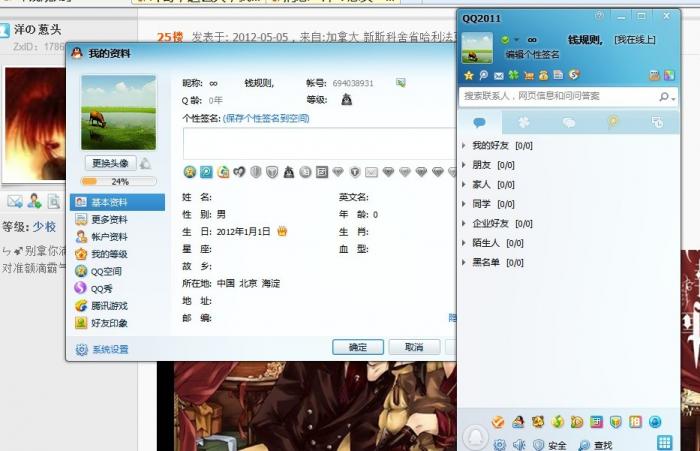This screenshot has height=451, width=700.
Task: Open system settings gear at QQ2011 bottom
Action: coord(500,444)
